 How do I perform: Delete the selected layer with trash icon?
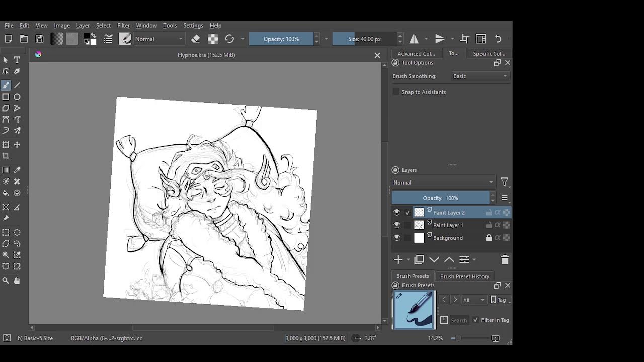[x=505, y=260]
